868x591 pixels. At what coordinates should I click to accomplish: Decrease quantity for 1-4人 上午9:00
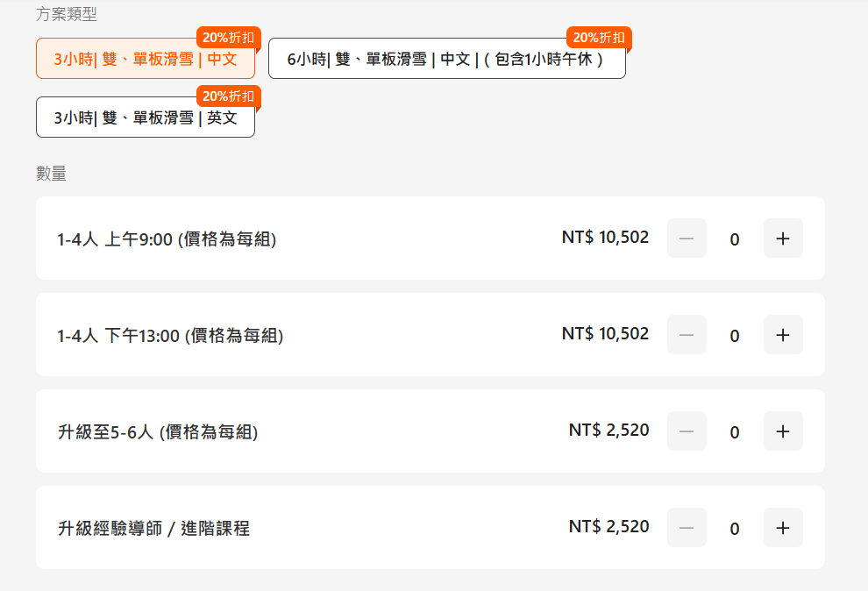point(687,239)
